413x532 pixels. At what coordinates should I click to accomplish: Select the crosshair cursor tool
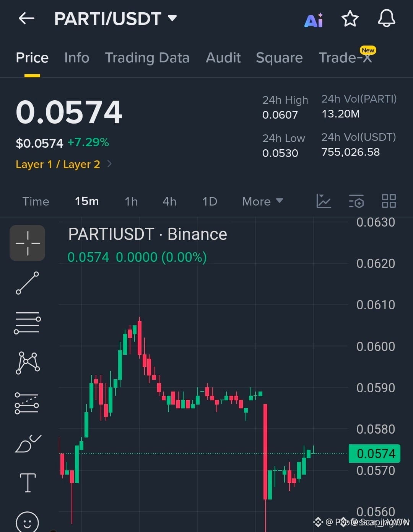pyautogui.click(x=28, y=243)
